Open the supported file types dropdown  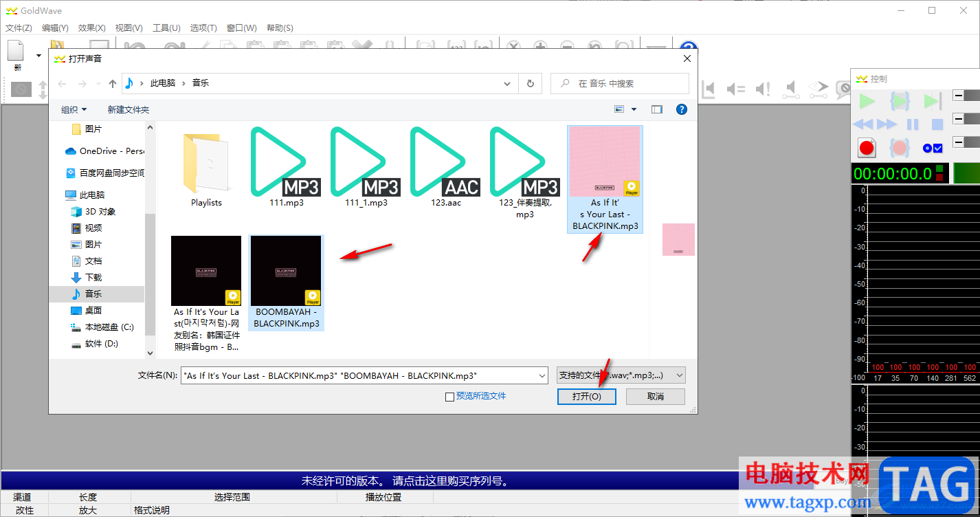[x=621, y=375]
